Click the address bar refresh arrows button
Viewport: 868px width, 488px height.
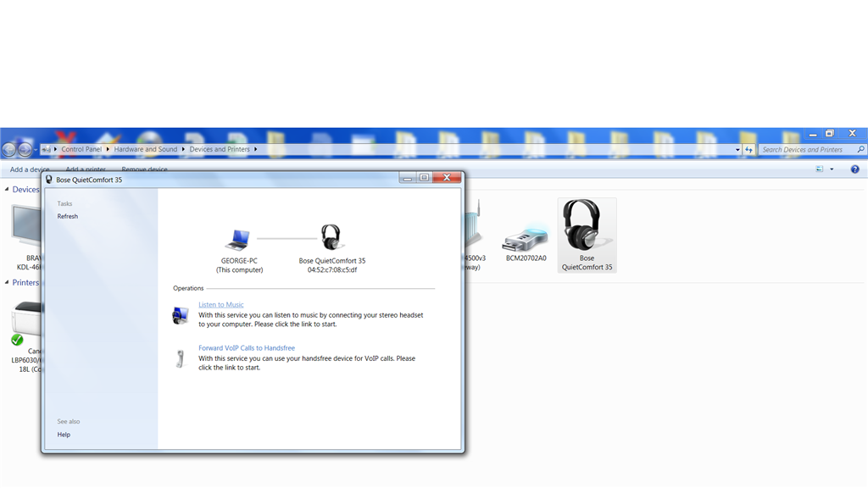[749, 150]
